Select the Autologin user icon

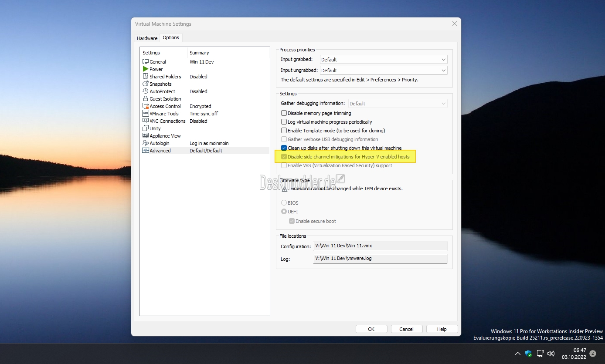coord(146,143)
